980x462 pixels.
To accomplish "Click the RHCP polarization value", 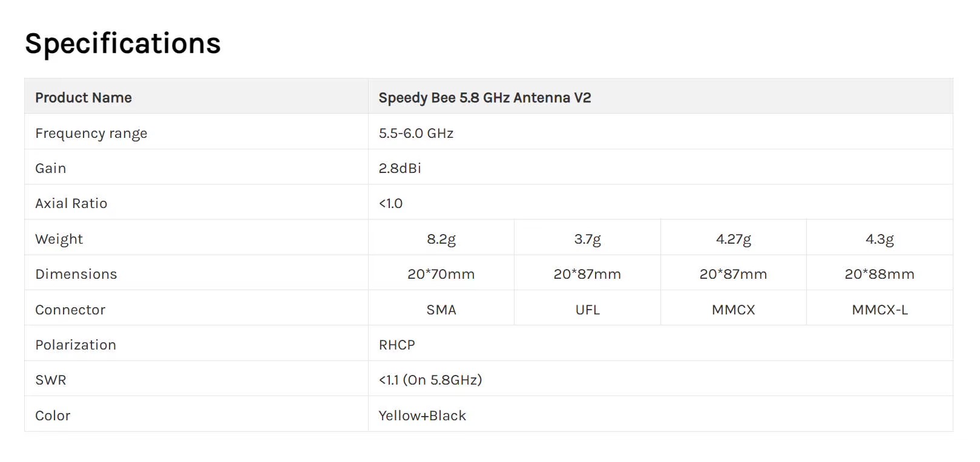I will (x=396, y=345).
